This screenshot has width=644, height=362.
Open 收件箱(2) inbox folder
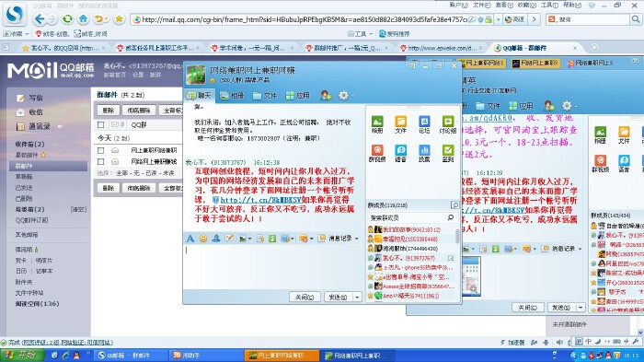click(x=30, y=144)
